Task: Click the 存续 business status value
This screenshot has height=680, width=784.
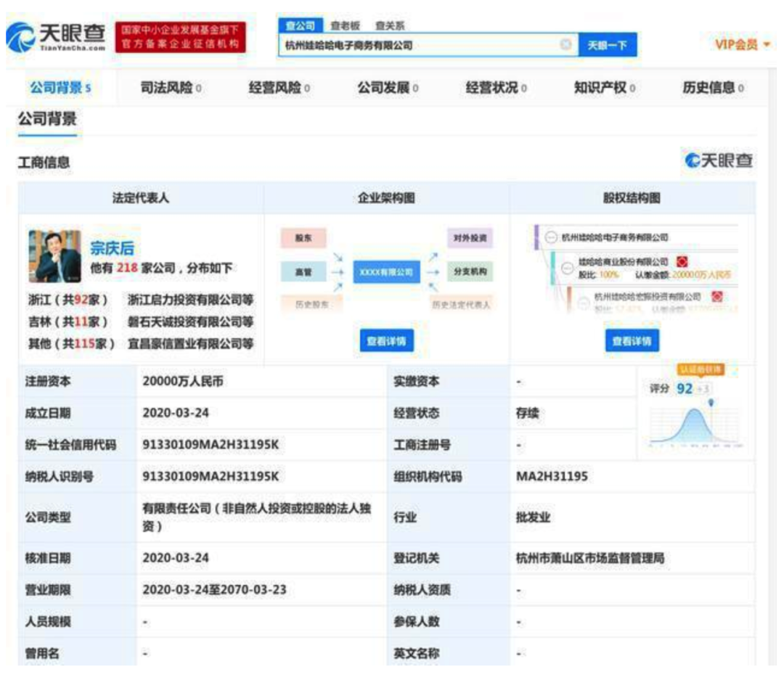Action: click(528, 413)
